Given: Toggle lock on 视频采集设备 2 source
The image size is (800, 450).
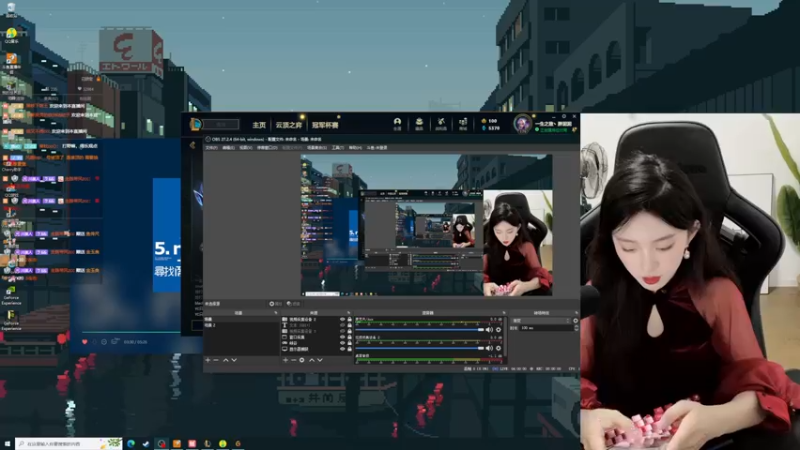Looking at the screenshot, I should click(x=349, y=319).
